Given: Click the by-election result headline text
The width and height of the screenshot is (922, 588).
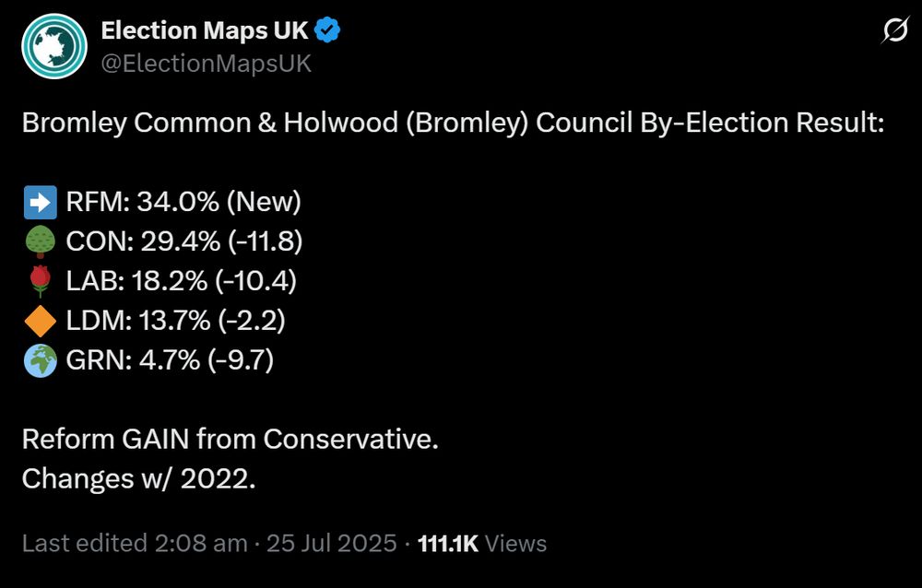Looking at the screenshot, I should [x=454, y=123].
